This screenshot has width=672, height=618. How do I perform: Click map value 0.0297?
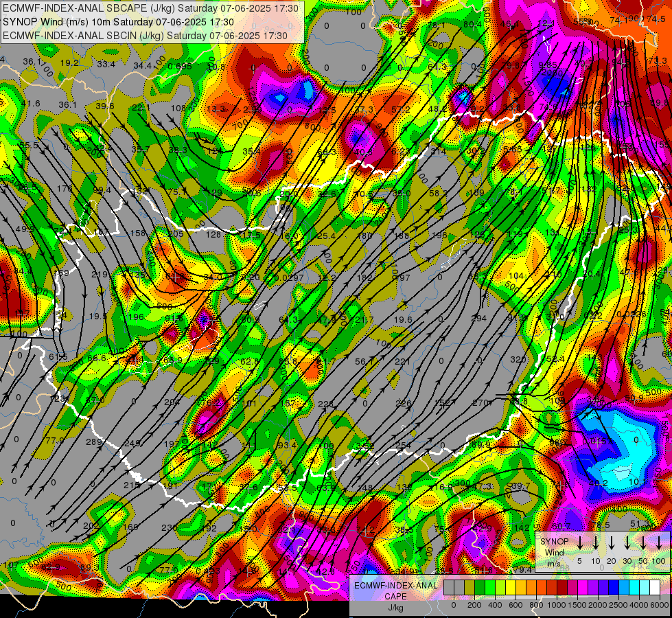(x=289, y=277)
